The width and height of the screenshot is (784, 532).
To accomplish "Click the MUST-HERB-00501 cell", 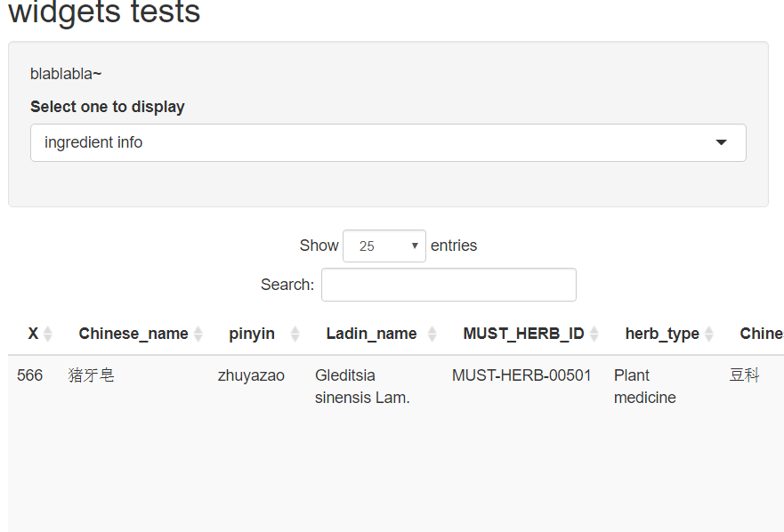I will [521, 375].
